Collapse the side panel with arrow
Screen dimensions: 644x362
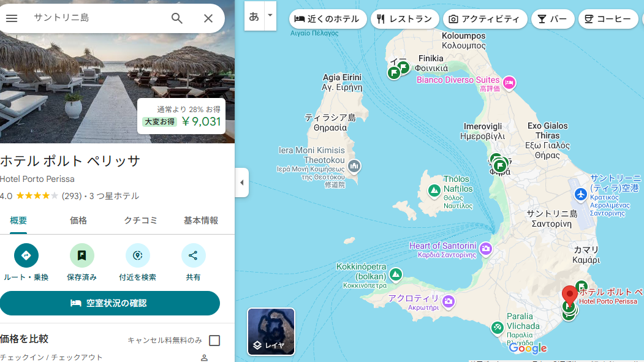(x=242, y=183)
